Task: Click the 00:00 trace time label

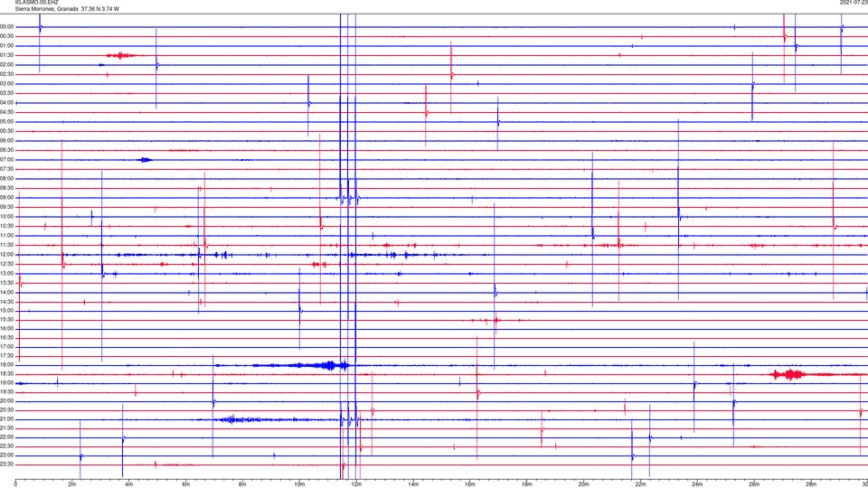Action: (7, 26)
